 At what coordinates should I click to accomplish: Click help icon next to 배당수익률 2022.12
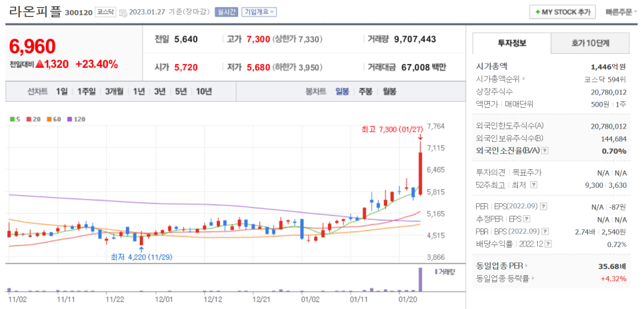tap(548, 244)
